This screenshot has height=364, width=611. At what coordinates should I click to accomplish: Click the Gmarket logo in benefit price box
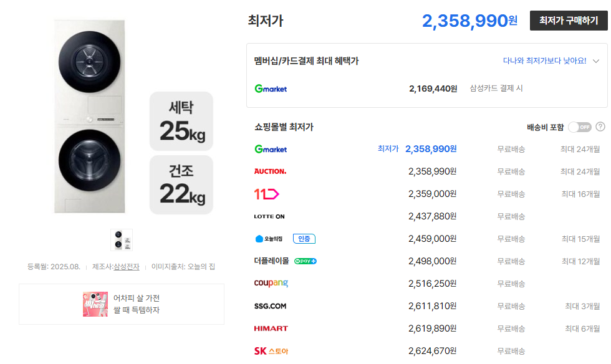(x=271, y=89)
